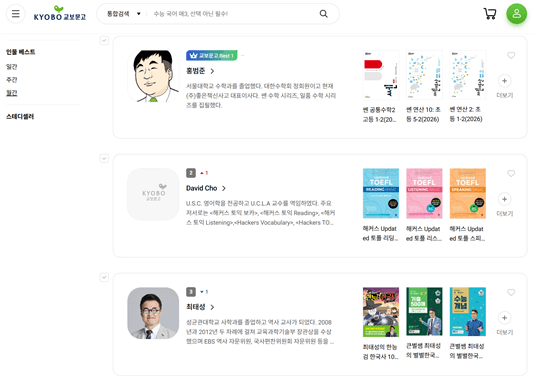534x384 pixels.
Task: Click the David Cho placeholder image
Action: pos(153,194)
